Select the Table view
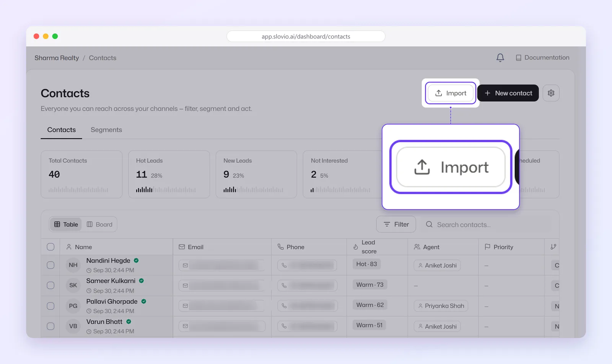Viewport: 612px width, 364px height. (66, 224)
